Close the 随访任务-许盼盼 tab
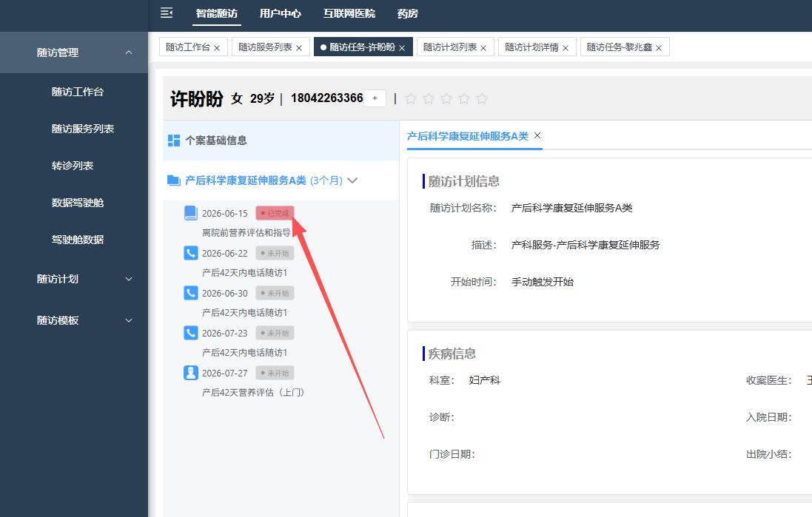Image resolution: width=812 pixels, height=517 pixels. [x=402, y=47]
